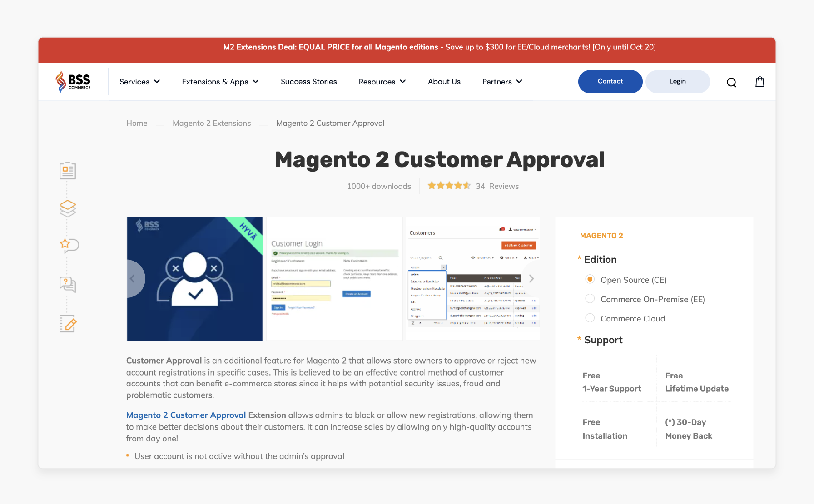The image size is (814, 504).
Task: Open the 34 Reviews link
Action: [x=497, y=186]
